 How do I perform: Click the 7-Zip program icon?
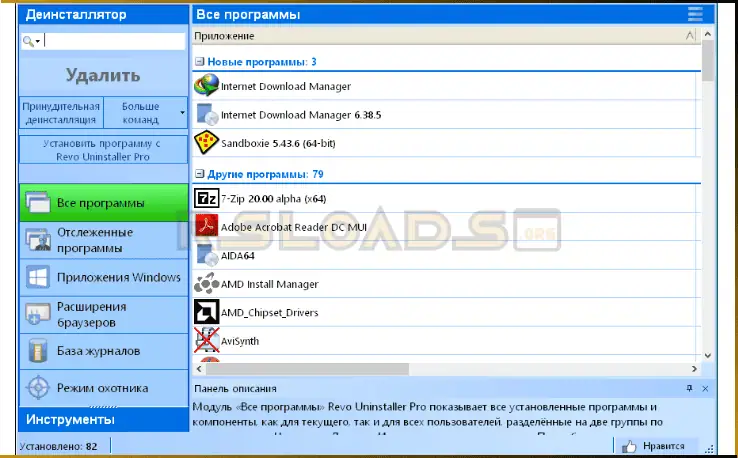(x=207, y=198)
